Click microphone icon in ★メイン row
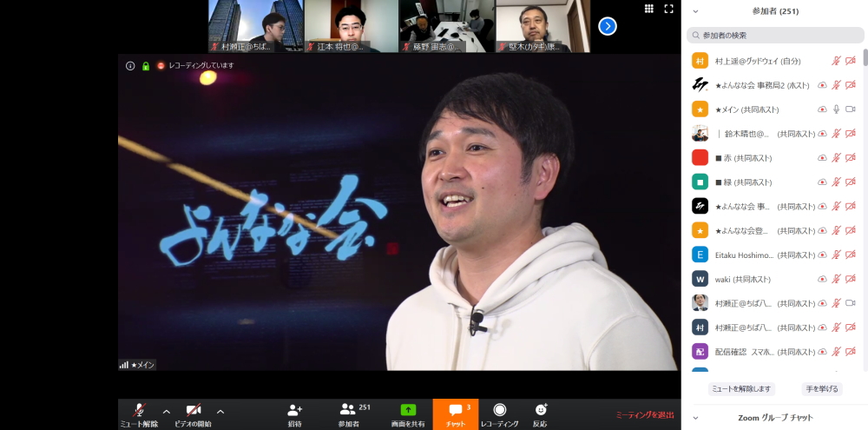The height and width of the screenshot is (430, 868). pyautogui.click(x=837, y=109)
